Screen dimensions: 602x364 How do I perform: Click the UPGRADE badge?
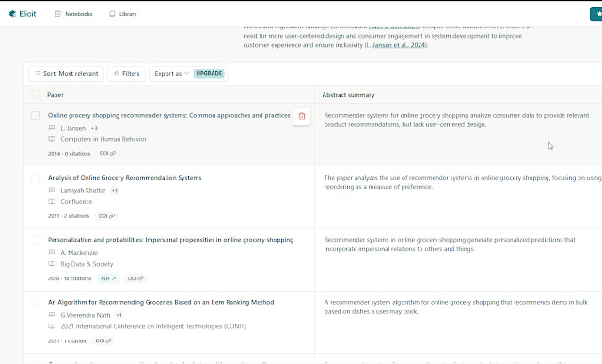209,73
